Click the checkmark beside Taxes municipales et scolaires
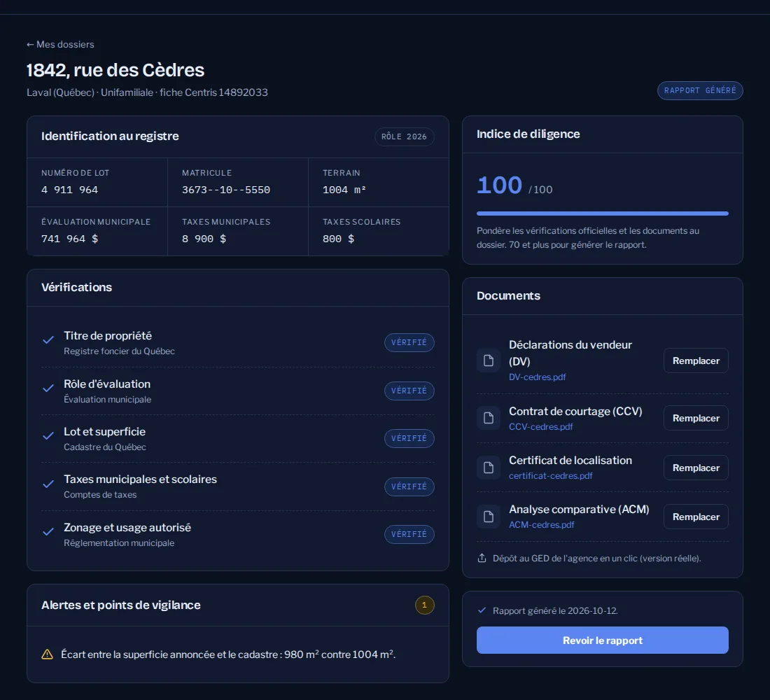 (48, 484)
